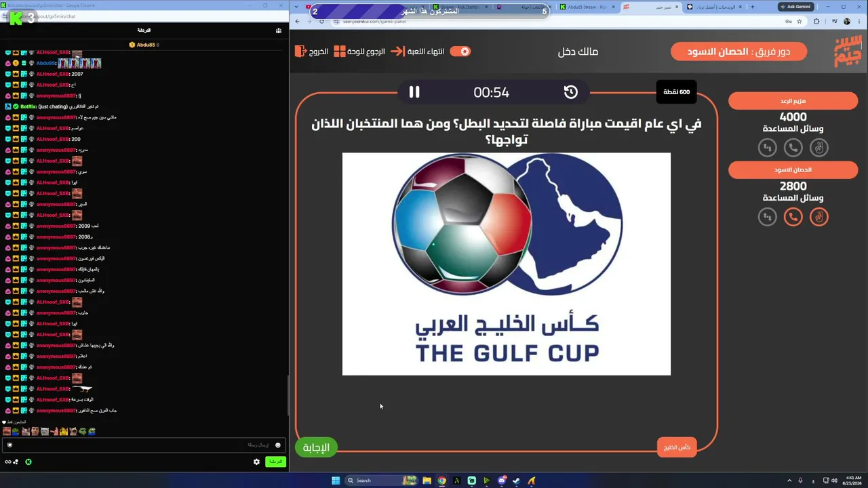
Task: Open Google Chrome from the taskbar
Action: 442,481
